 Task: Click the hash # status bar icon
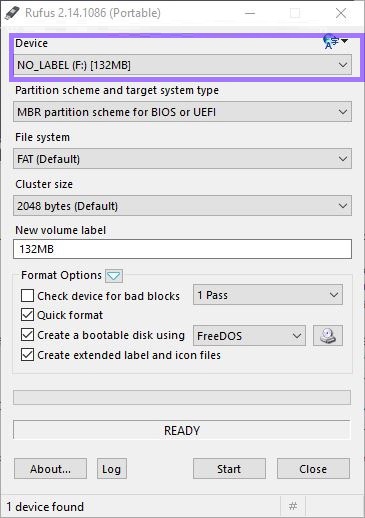coord(293,506)
